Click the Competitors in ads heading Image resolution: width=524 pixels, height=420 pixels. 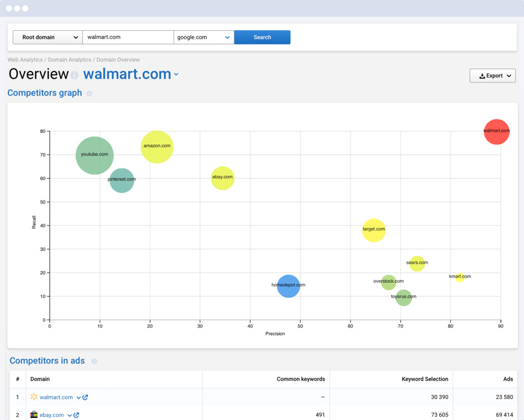click(47, 361)
